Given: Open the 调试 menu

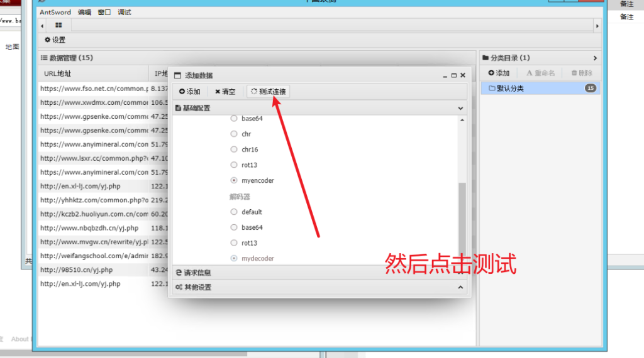Looking at the screenshot, I should 125,13.
